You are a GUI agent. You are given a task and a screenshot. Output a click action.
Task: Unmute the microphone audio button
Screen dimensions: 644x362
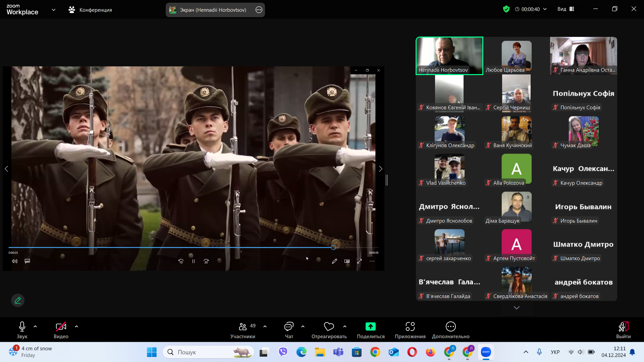[22, 326]
